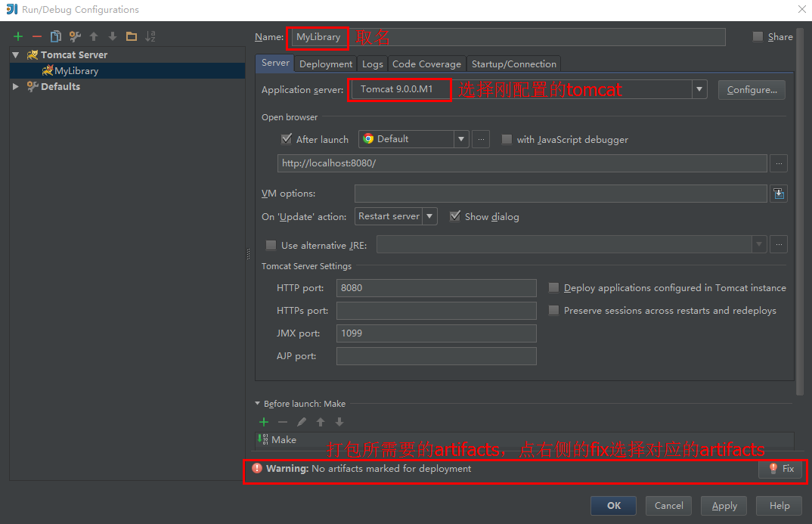Click the red warning icon
Viewport: 812px width, 524px height.
[x=257, y=469]
